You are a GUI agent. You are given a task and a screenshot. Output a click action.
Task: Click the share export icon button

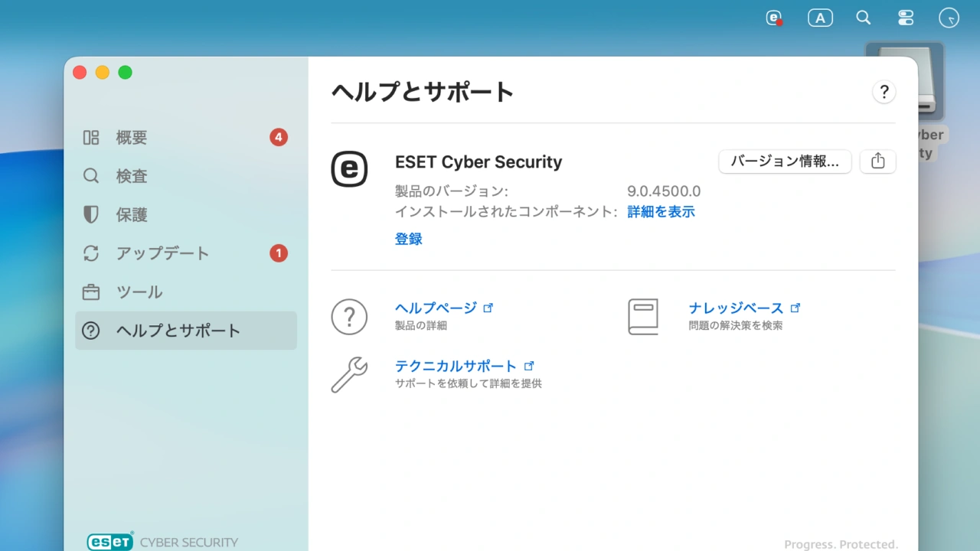(x=877, y=161)
